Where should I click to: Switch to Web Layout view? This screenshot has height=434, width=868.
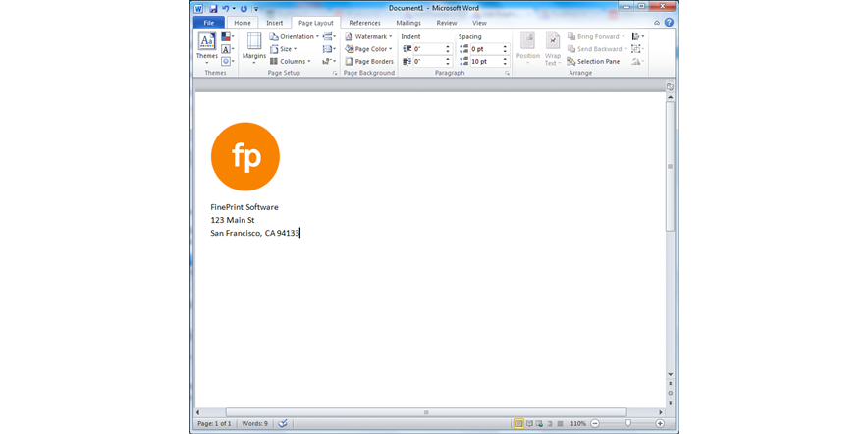tap(540, 423)
